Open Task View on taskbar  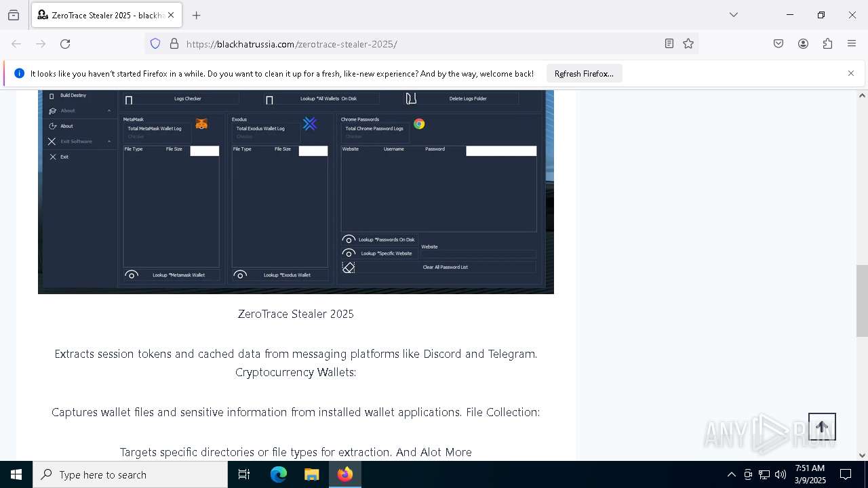244,474
